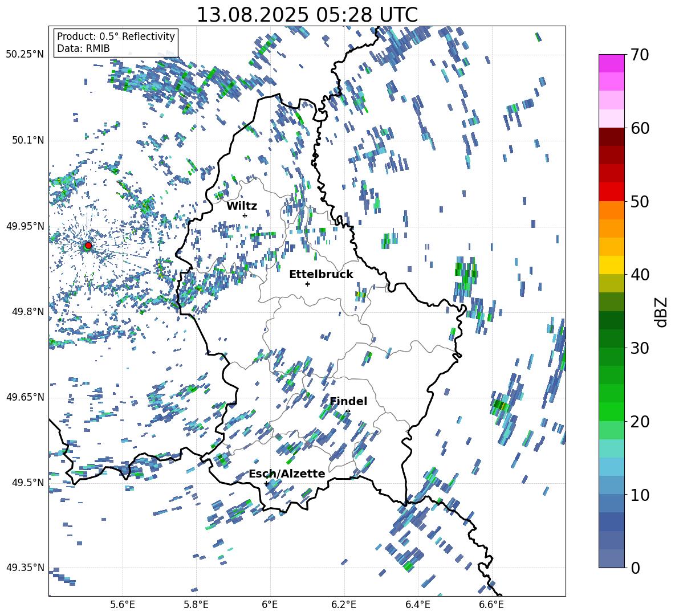Click the 10 value on colorbar
The height and width of the screenshot is (616, 675).
(639, 495)
